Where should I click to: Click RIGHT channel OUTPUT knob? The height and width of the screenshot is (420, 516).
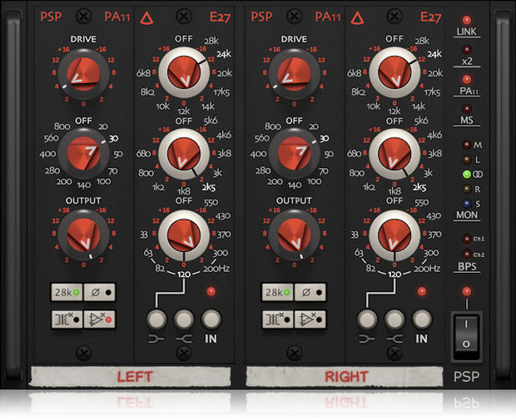point(294,235)
